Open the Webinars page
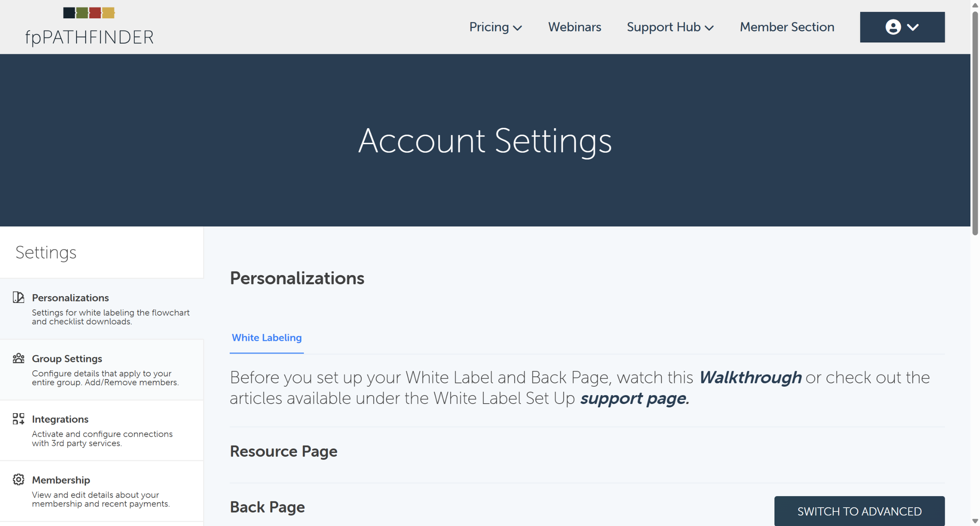The width and height of the screenshot is (980, 526). click(x=574, y=27)
